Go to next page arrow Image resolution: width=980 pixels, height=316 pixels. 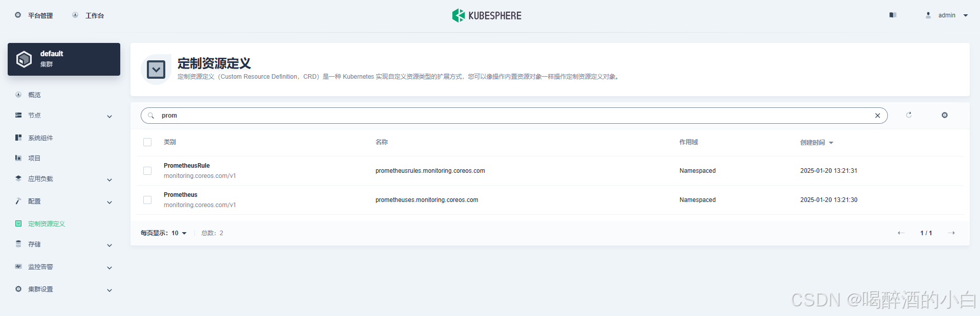click(951, 233)
